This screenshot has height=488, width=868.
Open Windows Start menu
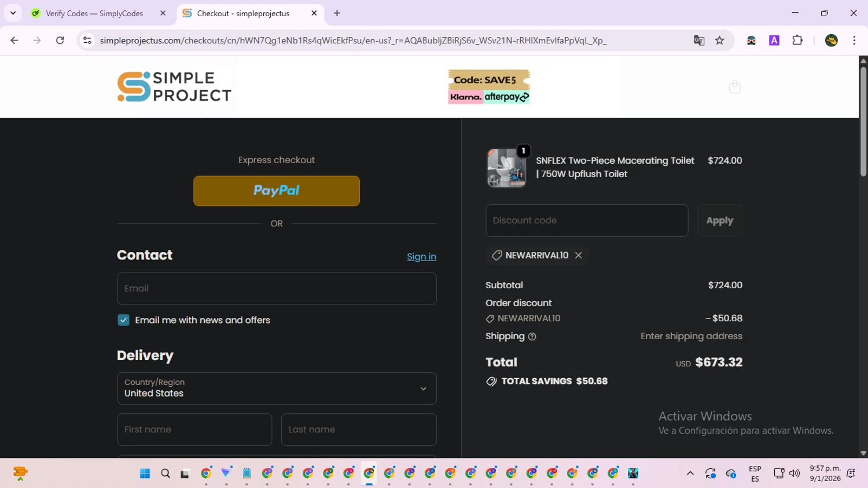pyautogui.click(x=145, y=474)
